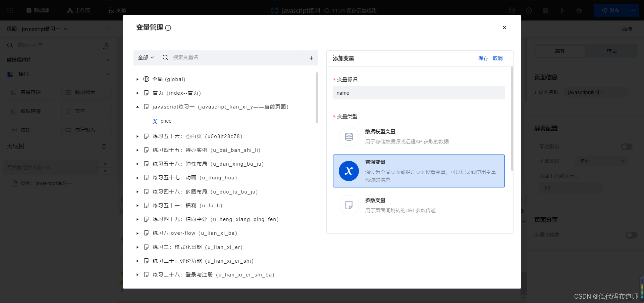The image size is (644, 303).
Task: Expand the 全局 (global) node
Action: click(138, 79)
